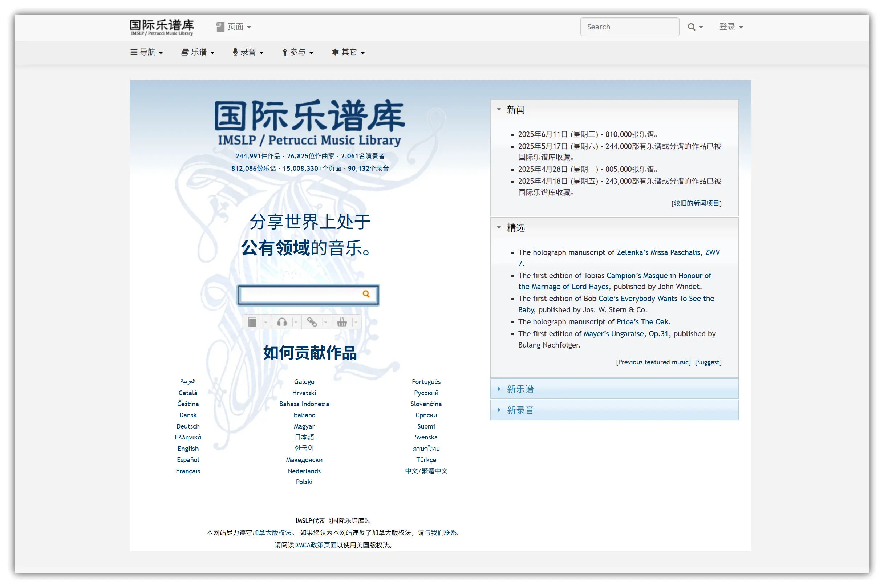Screen dimensions: 884x588
Task: Switch to the Català language link
Action: (188, 393)
